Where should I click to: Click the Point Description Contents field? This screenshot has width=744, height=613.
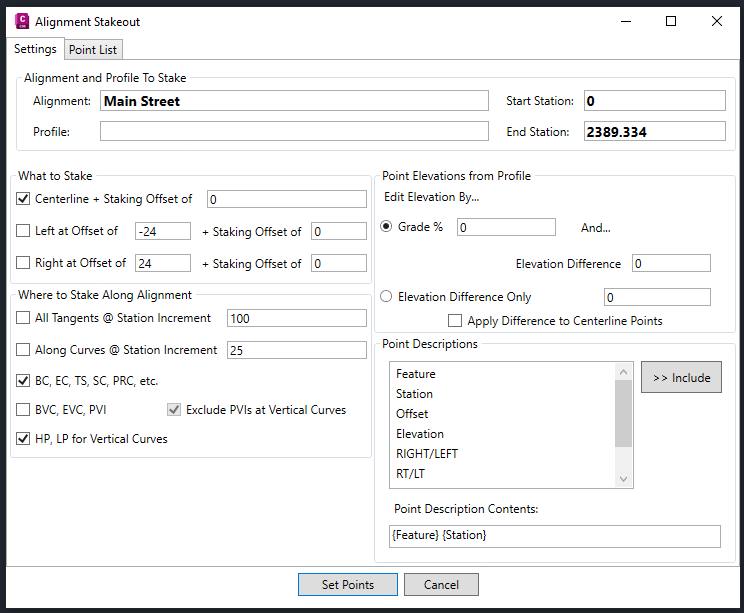(555, 537)
